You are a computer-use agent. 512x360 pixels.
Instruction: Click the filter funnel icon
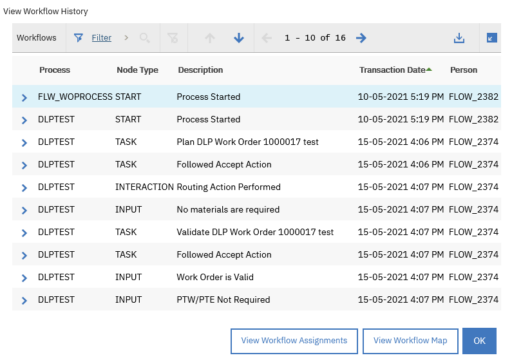click(78, 38)
